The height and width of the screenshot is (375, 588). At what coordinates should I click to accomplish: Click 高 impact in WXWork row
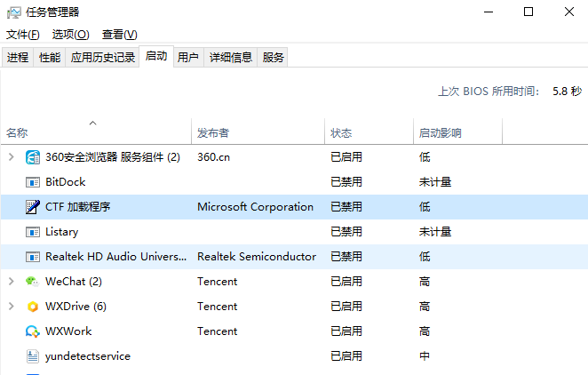point(425,331)
